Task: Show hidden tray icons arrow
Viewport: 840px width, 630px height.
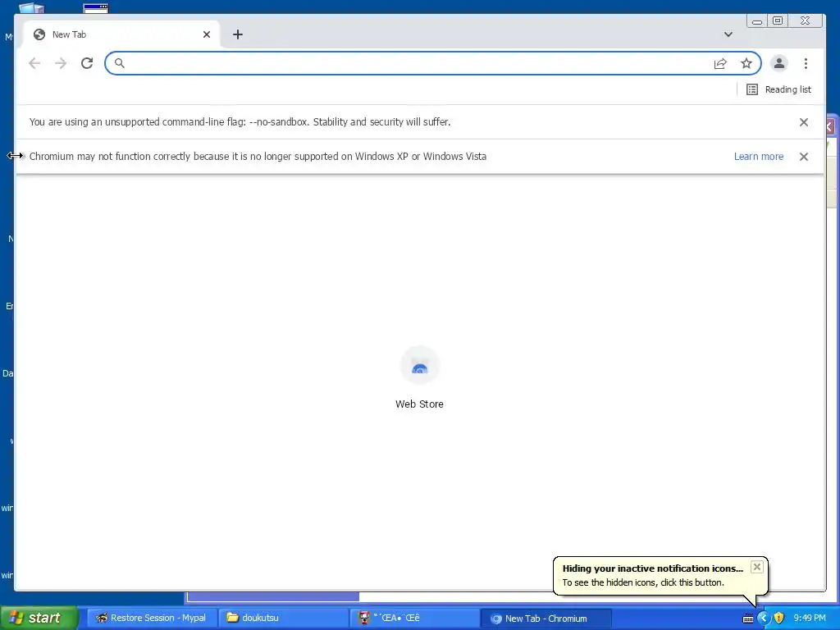Action: click(763, 619)
